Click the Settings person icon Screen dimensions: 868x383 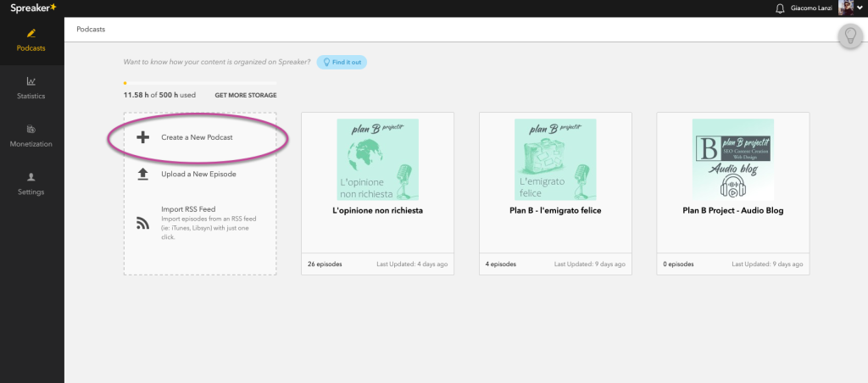click(x=31, y=177)
